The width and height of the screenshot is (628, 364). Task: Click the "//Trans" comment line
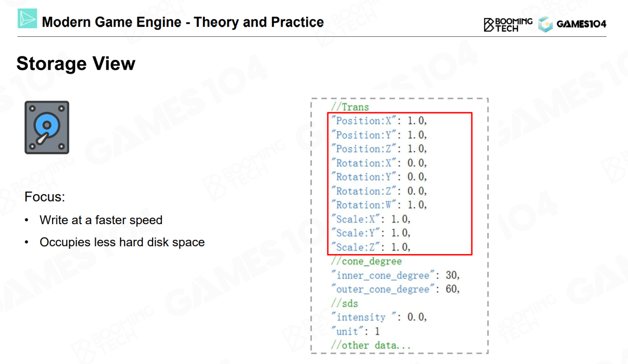coord(350,107)
